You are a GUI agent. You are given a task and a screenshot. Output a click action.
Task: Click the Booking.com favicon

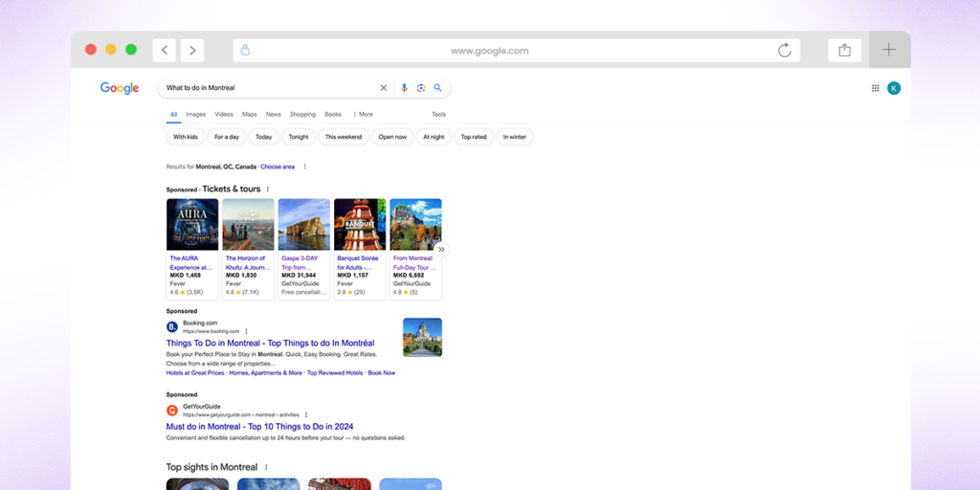(172, 327)
